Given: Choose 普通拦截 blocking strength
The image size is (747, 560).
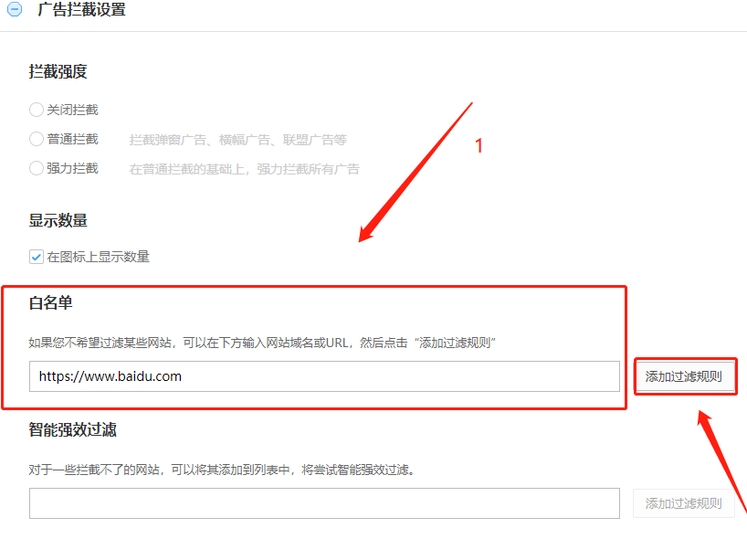Looking at the screenshot, I should click(37, 139).
